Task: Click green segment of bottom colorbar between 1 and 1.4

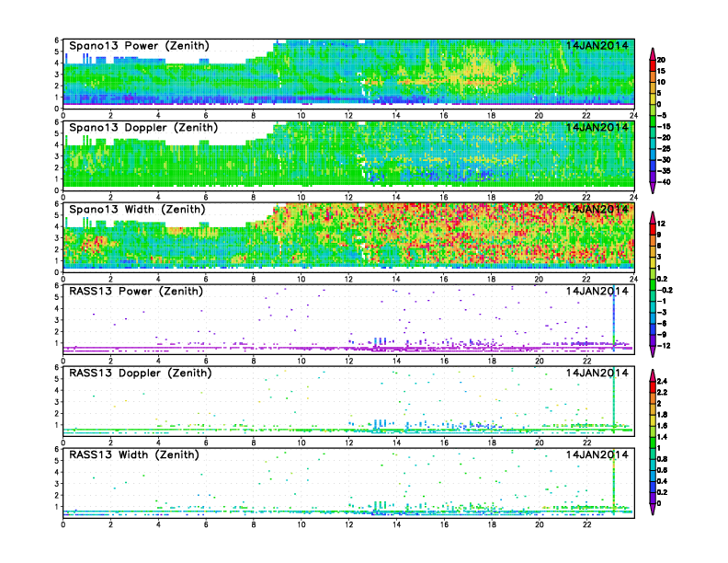Action: [653, 442]
